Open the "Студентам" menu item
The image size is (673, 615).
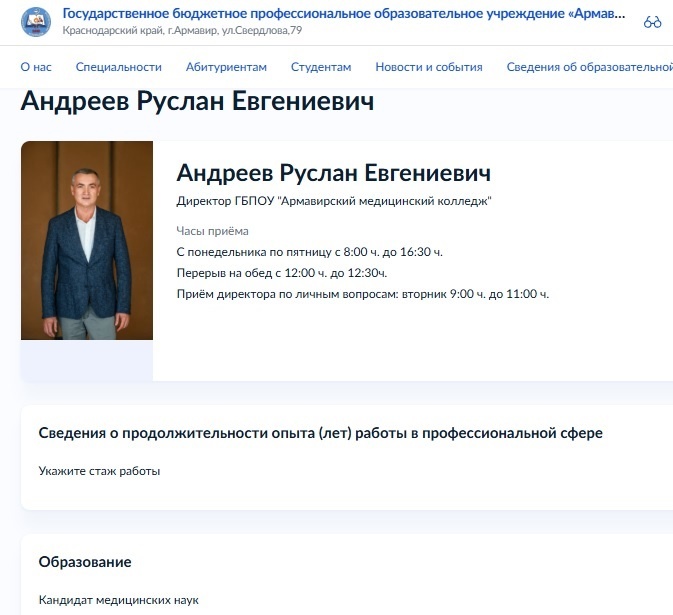(321, 67)
